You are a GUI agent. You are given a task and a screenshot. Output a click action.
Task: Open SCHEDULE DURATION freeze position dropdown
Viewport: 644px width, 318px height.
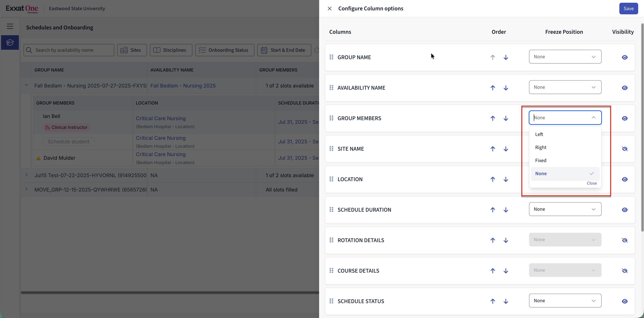click(x=565, y=209)
